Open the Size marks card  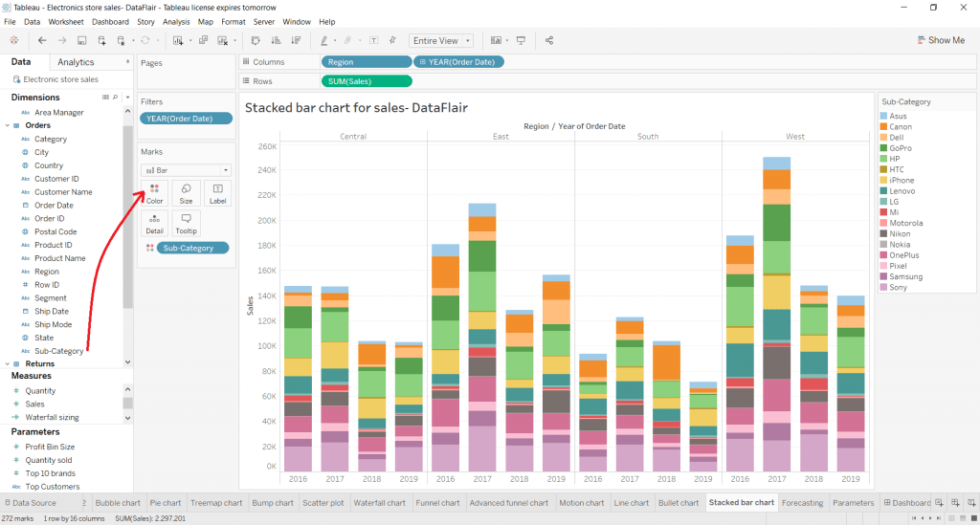point(186,193)
